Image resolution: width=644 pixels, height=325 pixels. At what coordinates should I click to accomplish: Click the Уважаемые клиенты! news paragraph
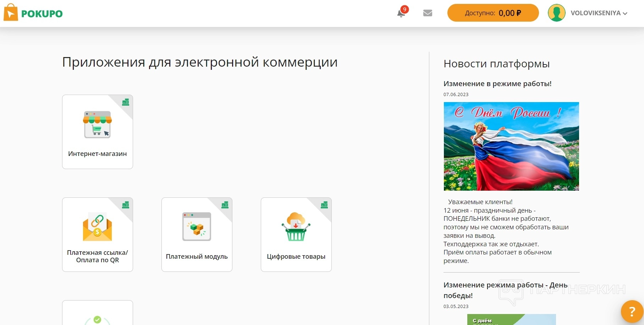pos(506,231)
